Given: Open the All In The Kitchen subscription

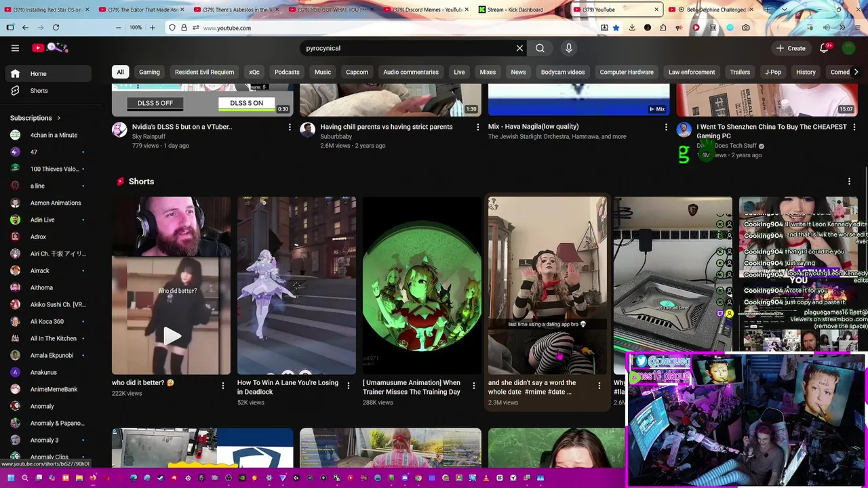Looking at the screenshot, I should click(x=48, y=338).
